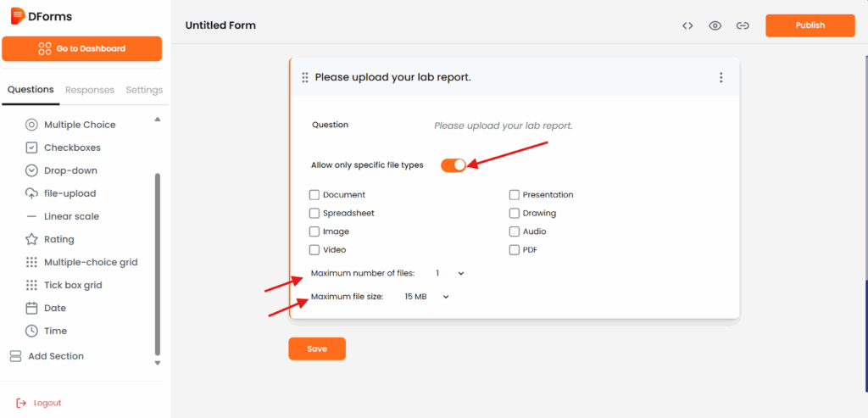Tick the PDF checkbox

point(515,250)
